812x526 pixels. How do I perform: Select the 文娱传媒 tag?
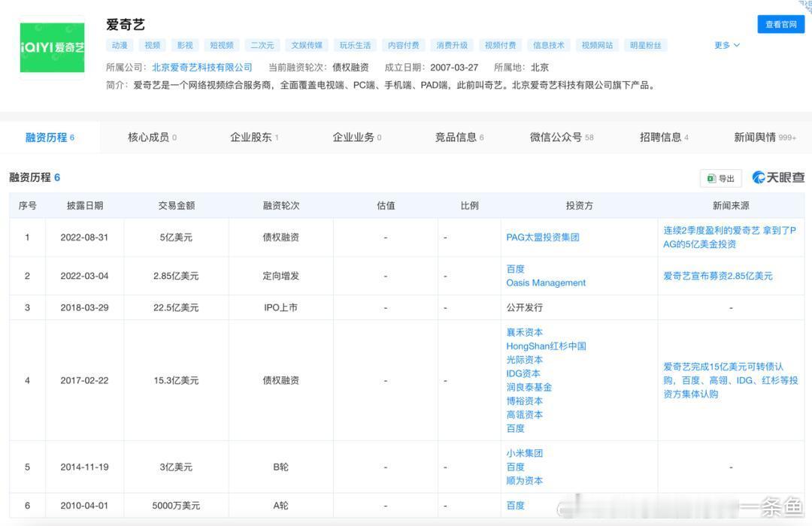[x=307, y=46]
